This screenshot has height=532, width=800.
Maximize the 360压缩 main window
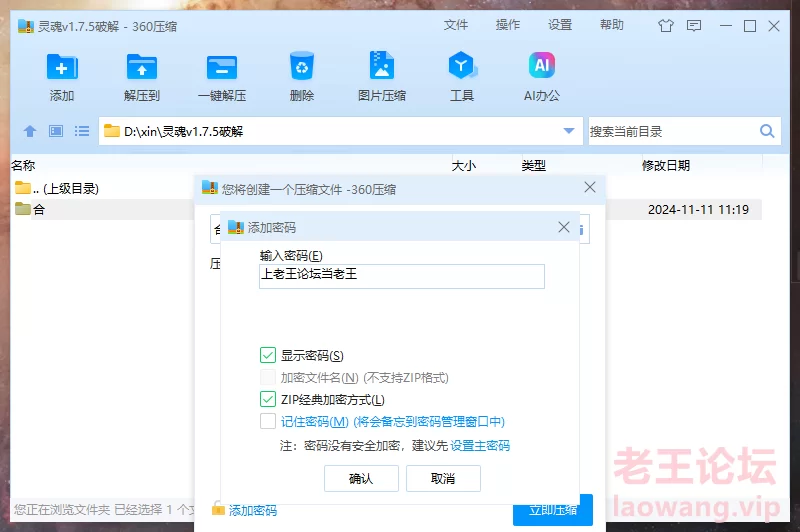point(750,26)
